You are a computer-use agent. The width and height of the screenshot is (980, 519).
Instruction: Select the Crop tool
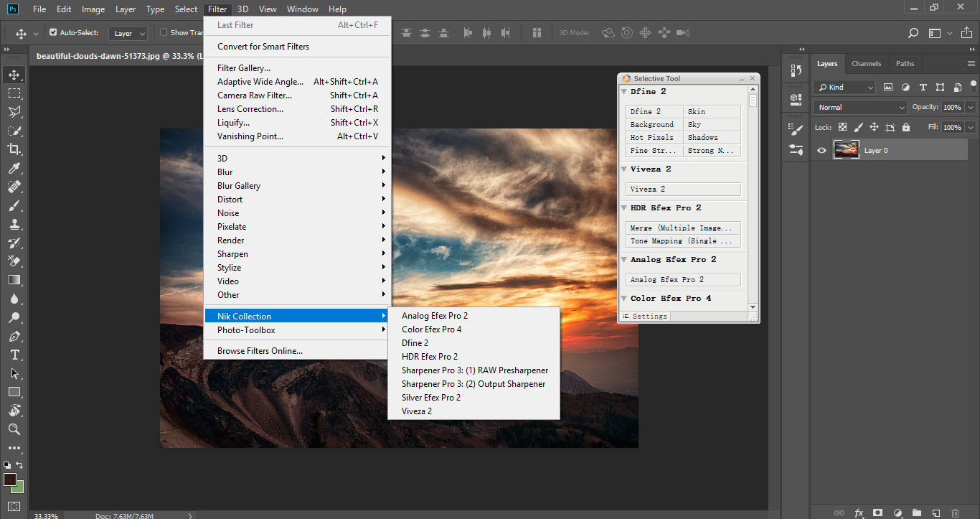click(14, 149)
